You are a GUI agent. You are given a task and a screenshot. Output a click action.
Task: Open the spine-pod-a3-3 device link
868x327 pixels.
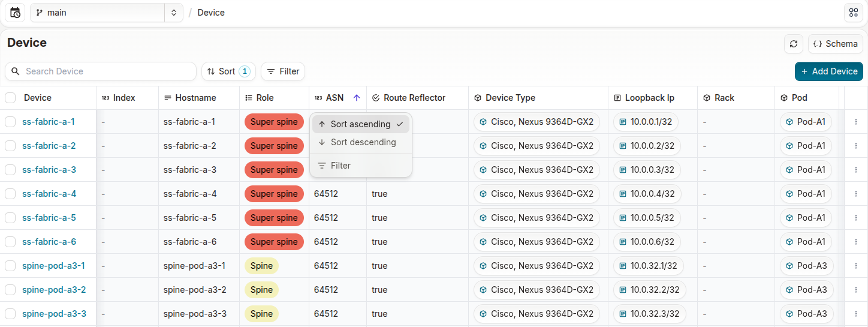click(55, 314)
